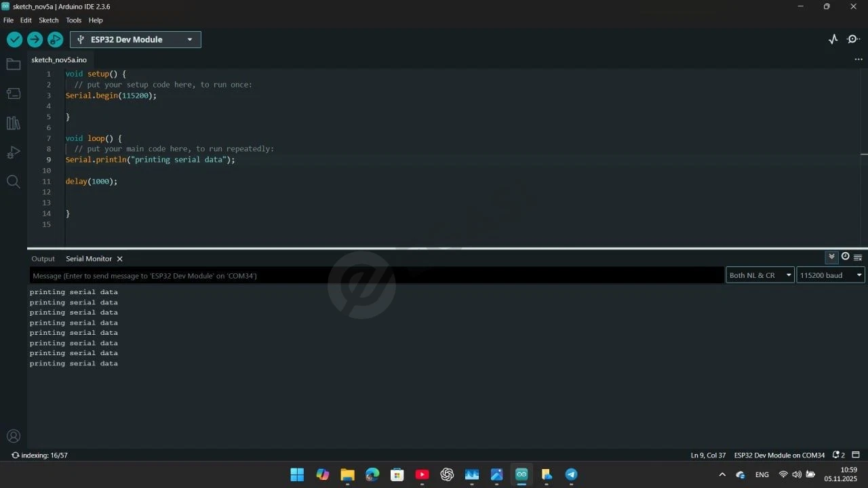Viewport: 868px width, 488px height.
Task: Click the serial message input field
Action: pos(377,275)
